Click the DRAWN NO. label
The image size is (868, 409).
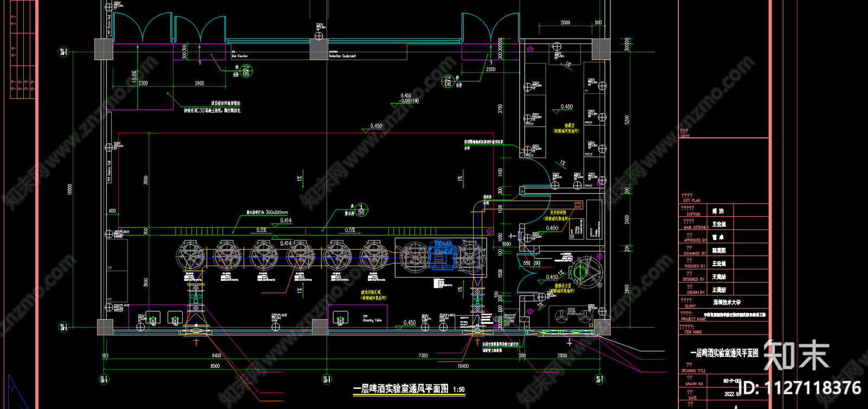(695, 384)
